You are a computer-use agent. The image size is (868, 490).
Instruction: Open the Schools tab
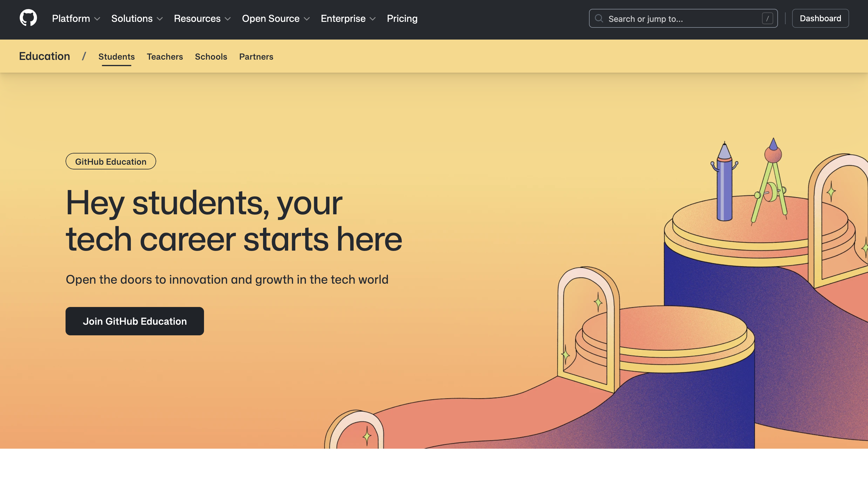(211, 57)
